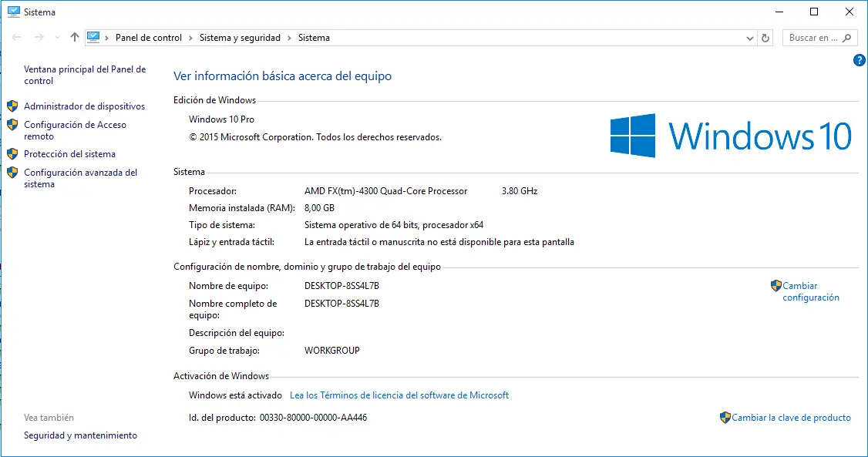The image size is (868, 457).
Task: Open Configuración avanzada del sistema
Action: [x=80, y=178]
